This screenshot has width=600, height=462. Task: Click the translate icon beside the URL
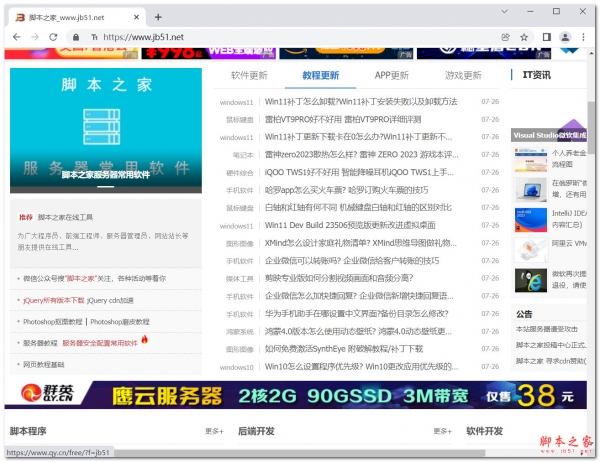pos(94,37)
